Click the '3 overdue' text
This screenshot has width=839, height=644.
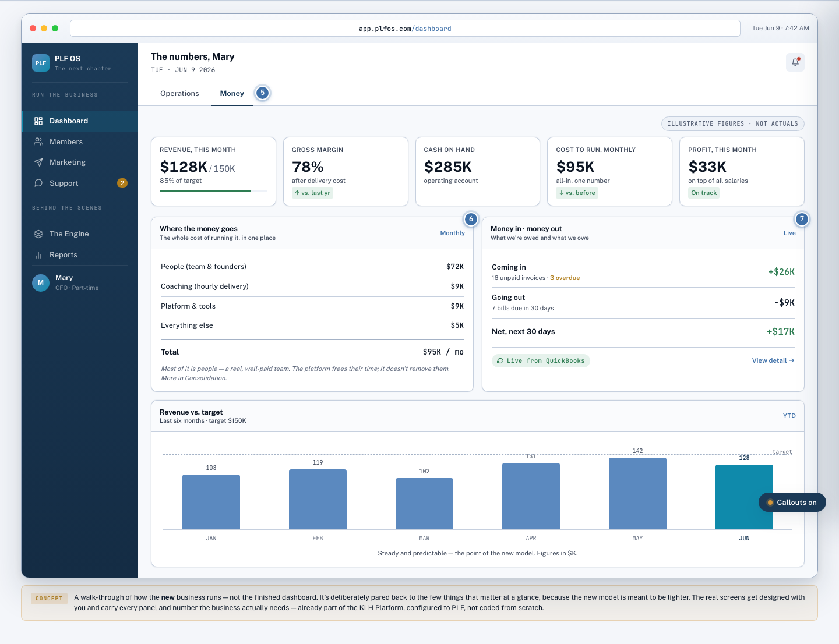point(565,278)
